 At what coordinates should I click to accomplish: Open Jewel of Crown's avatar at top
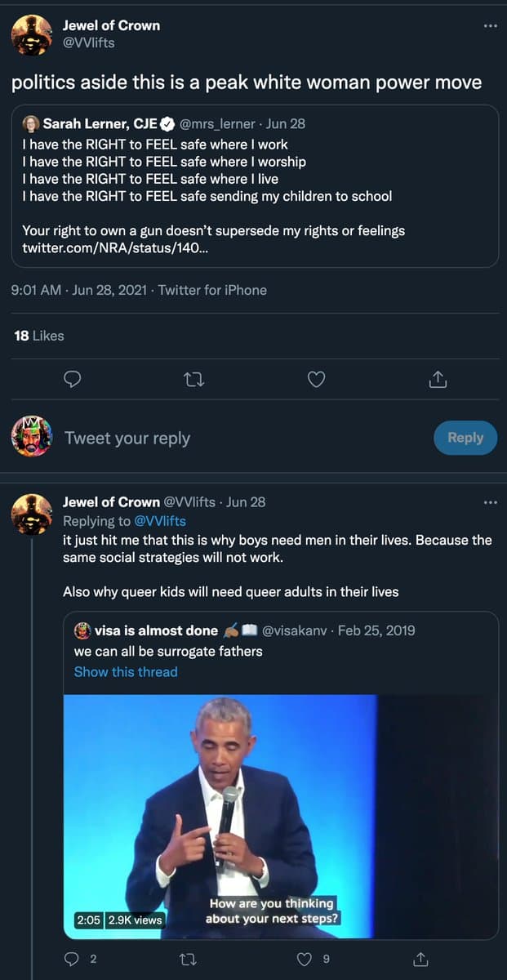point(33,35)
